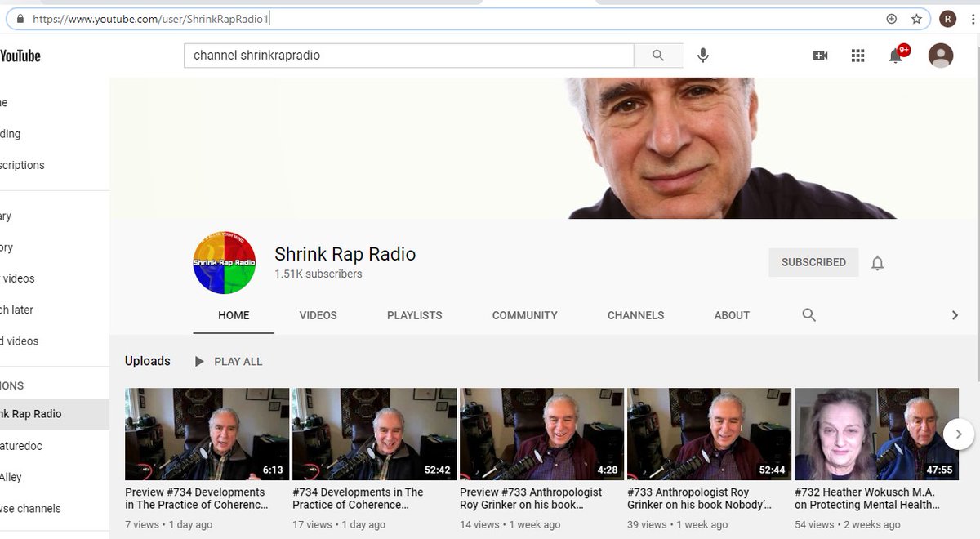This screenshot has width=980, height=539.
Task: Click the install plus icon in address bar
Action: click(x=892, y=19)
